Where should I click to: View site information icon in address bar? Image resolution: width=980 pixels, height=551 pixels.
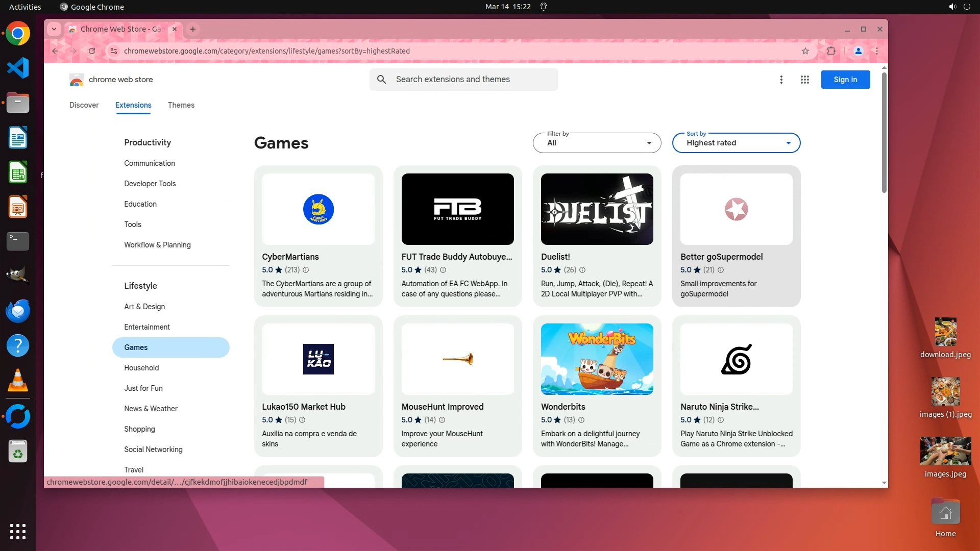(x=114, y=51)
